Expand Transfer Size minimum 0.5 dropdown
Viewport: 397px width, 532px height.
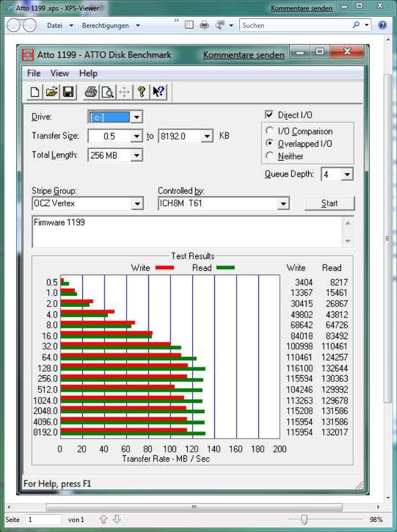pyautogui.click(x=136, y=136)
